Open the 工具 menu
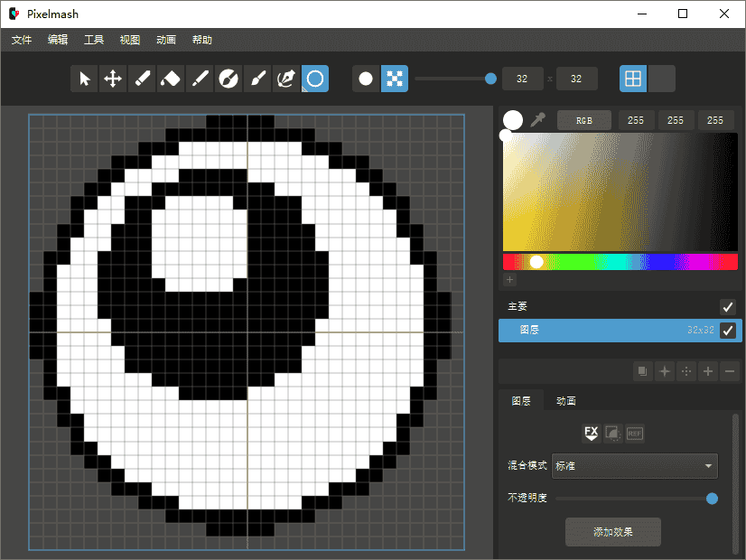The width and height of the screenshot is (746, 560). click(94, 40)
